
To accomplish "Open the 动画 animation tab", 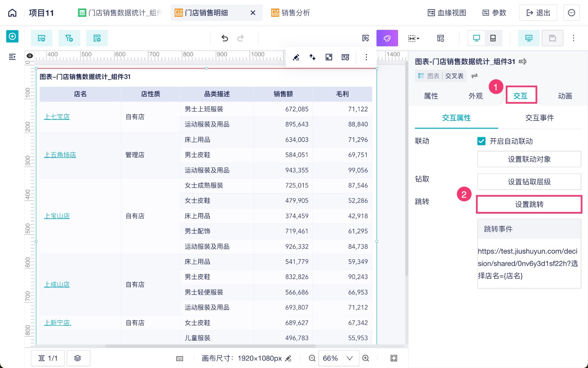I will click(565, 96).
